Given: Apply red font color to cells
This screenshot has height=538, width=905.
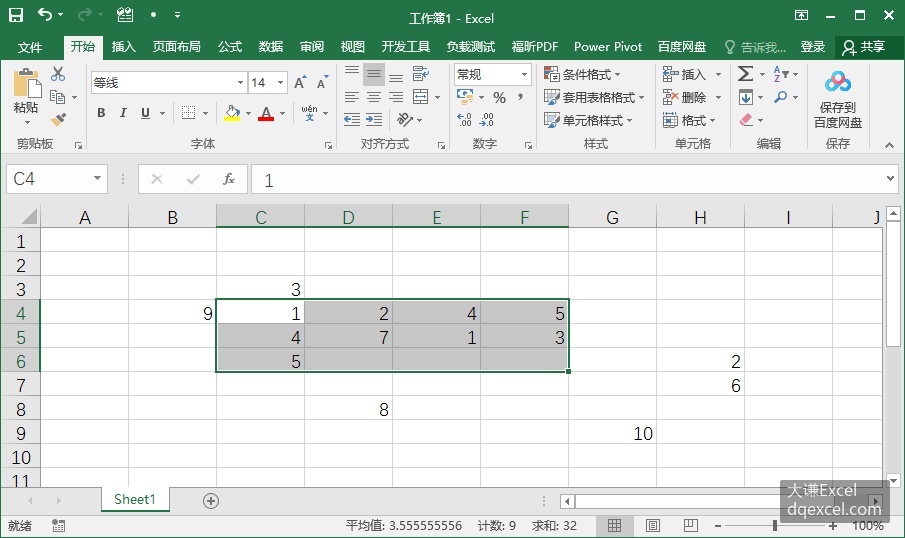Looking at the screenshot, I should click(x=265, y=113).
